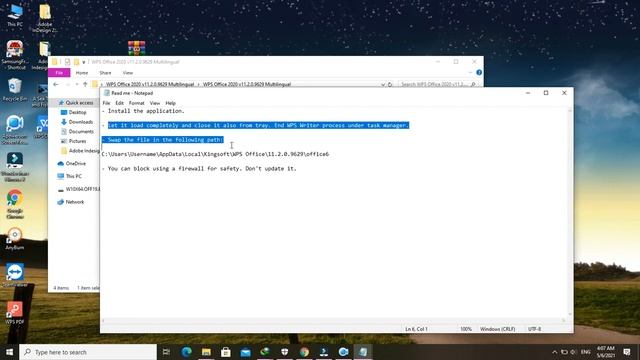Image resolution: width=640 pixels, height=360 pixels.
Task: Select the Recycle Bin desktop icon
Action: point(15,89)
